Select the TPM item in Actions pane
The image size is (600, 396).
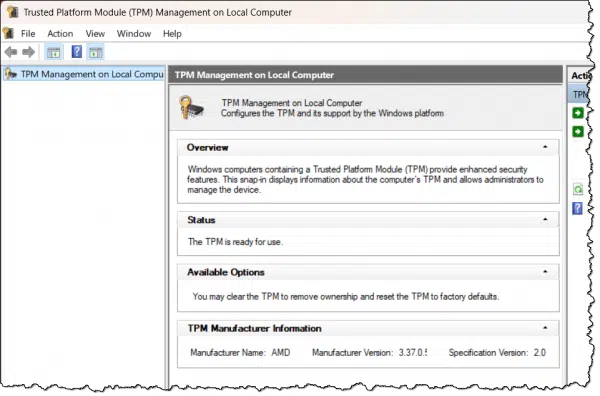580,95
